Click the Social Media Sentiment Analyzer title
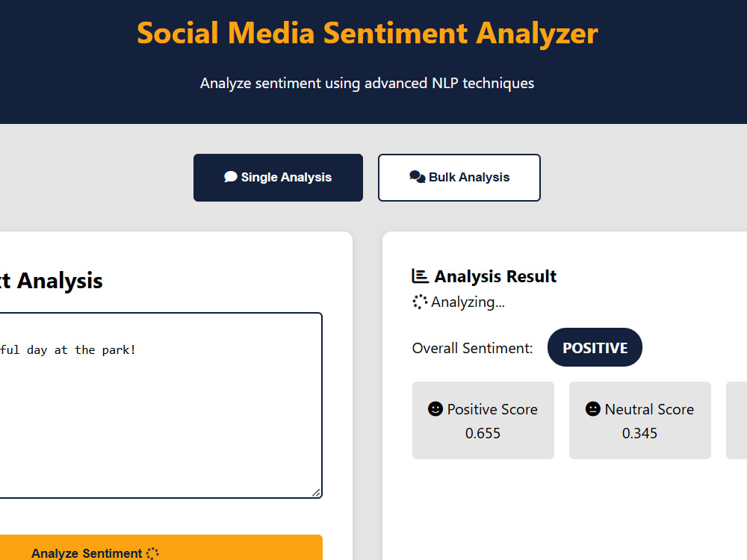This screenshot has height=560, width=747. 368,33
